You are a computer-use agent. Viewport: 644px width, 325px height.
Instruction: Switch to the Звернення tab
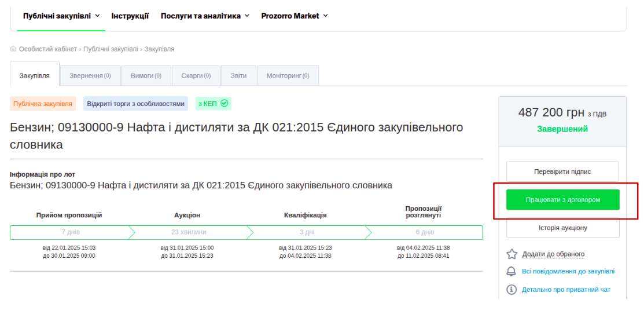click(90, 76)
